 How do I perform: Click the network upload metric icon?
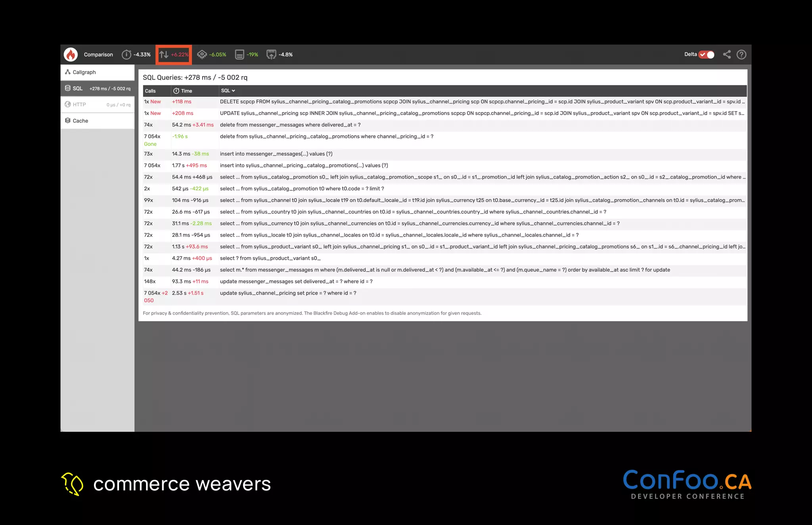tap(271, 55)
